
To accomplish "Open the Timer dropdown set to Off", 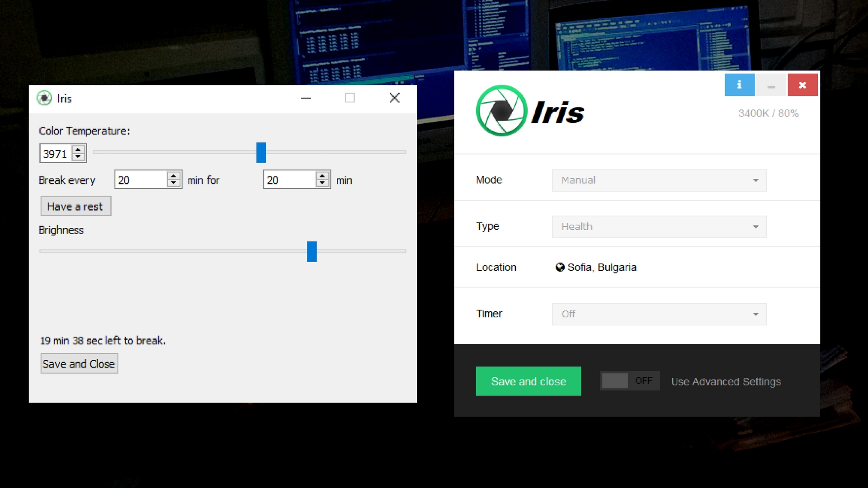I will [x=659, y=314].
